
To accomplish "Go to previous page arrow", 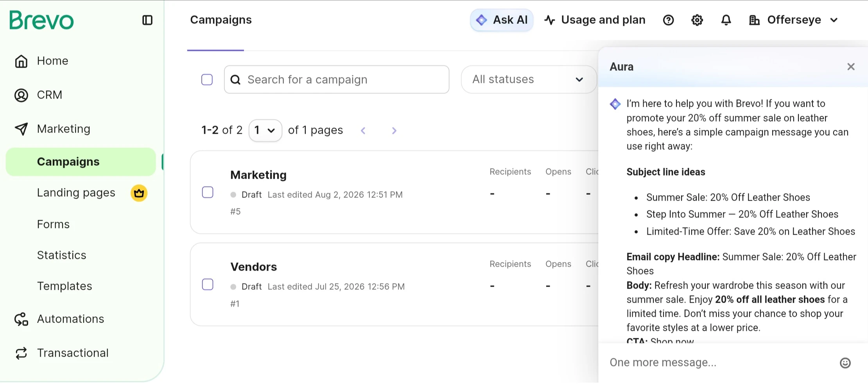I will [363, 131].
